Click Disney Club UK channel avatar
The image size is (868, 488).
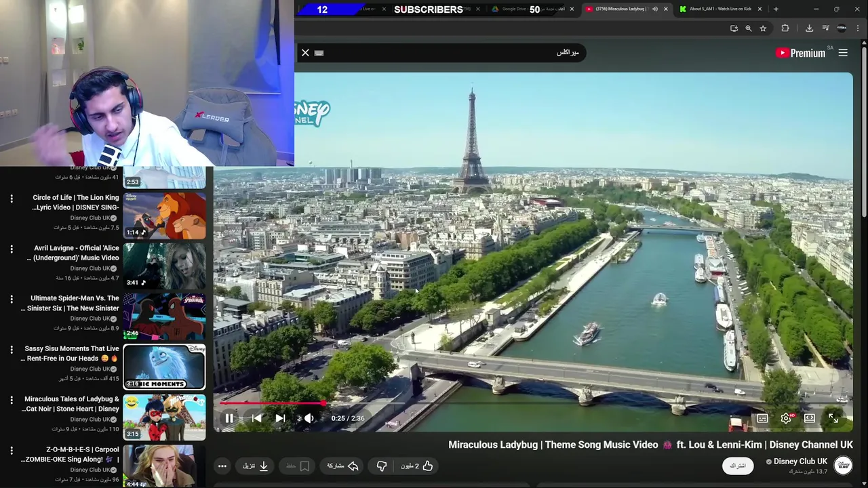coord(843,466)
